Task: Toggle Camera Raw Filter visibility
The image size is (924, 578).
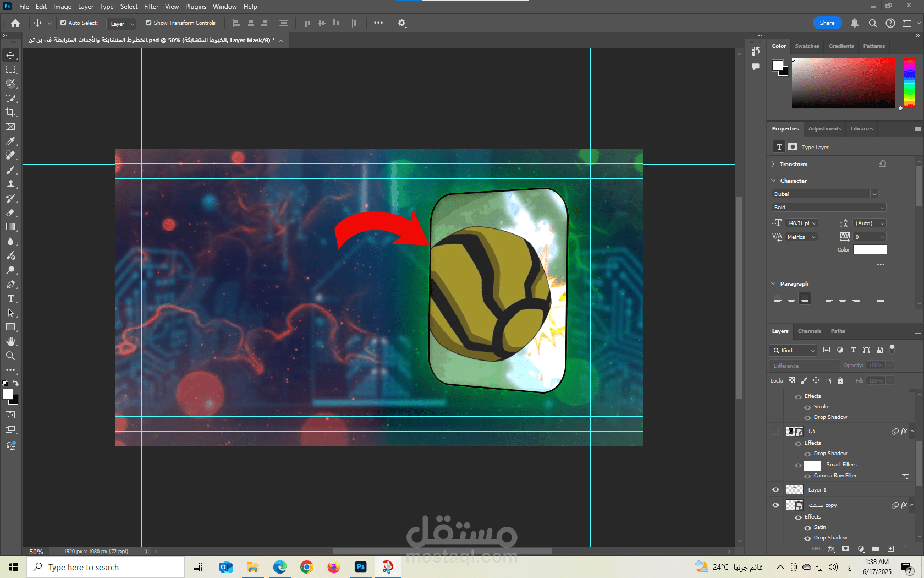Action: [807, 476]
